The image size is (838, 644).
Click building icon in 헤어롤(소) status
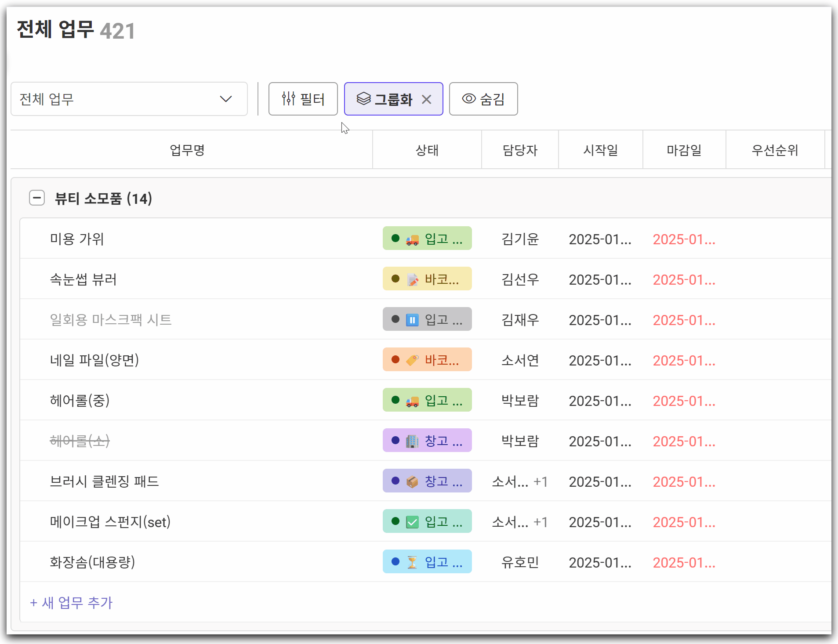[412, 441]
